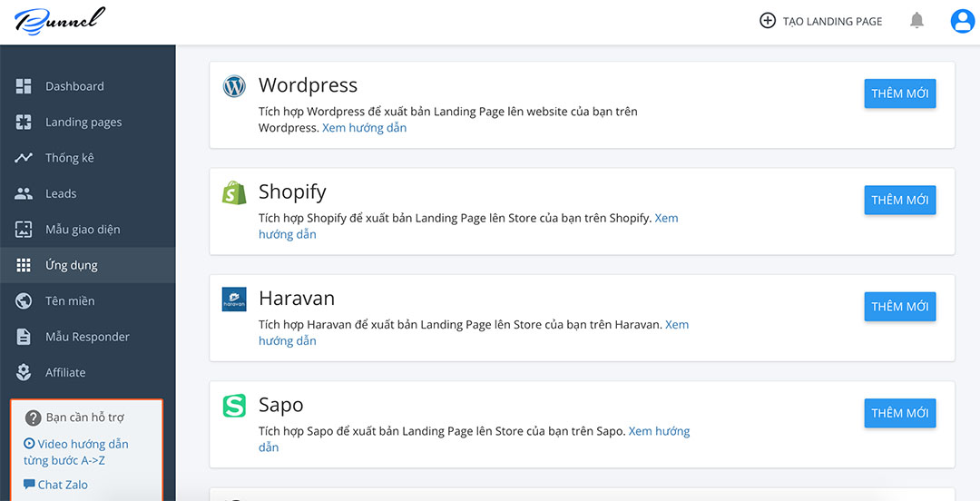This screenshot has height=501, width=980.
Task: Click the Shopify bag icon
Action: 234,192
